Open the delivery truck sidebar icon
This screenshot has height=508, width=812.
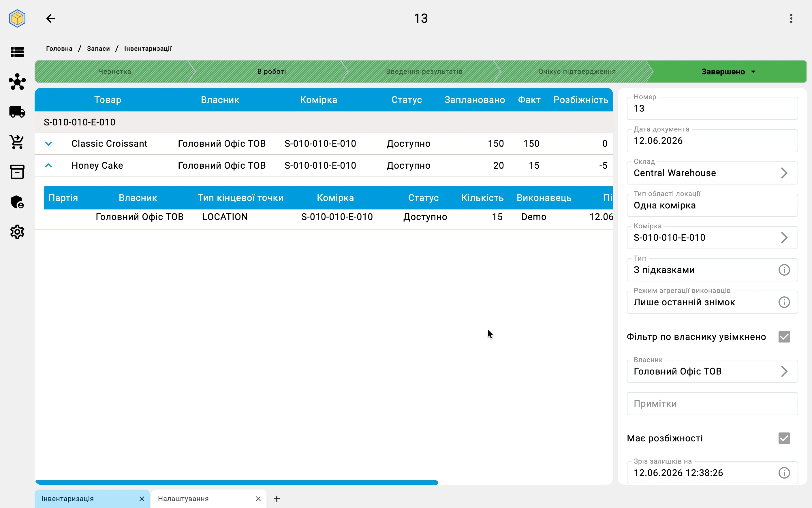[17, 112]
